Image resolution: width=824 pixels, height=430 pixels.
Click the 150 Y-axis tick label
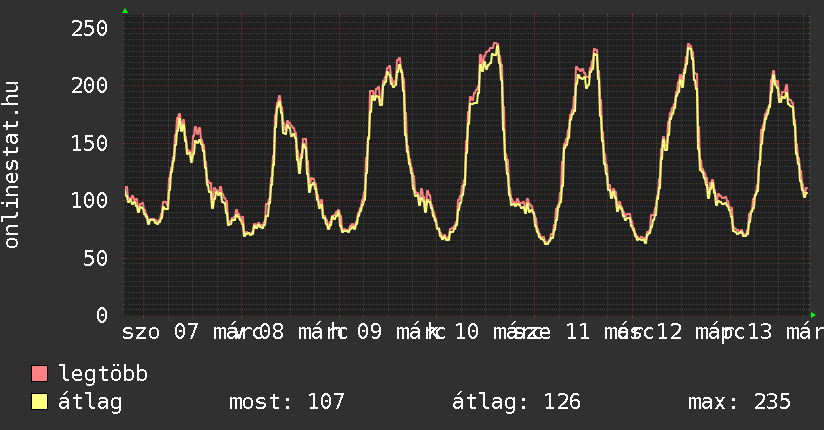pos(89,143)
